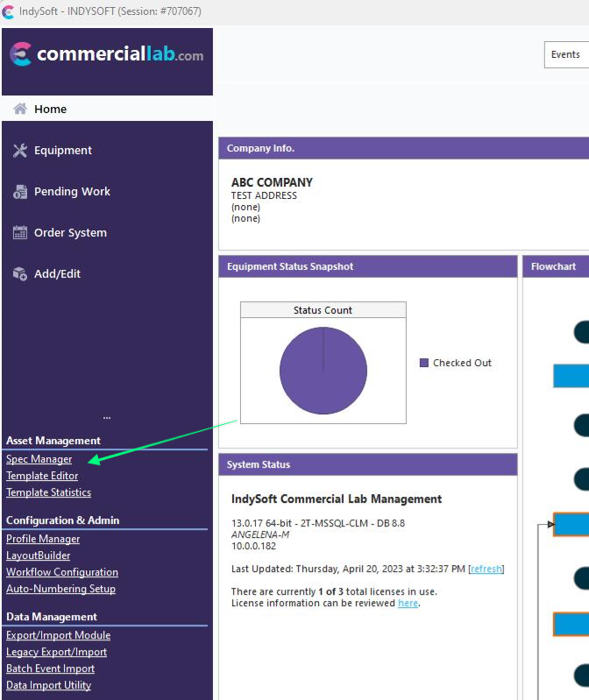The width and height of the screenshot is (589, 700).
Task: Click the Equipment wrench icon
Action: pyautogui.click(x=20, y=151)
